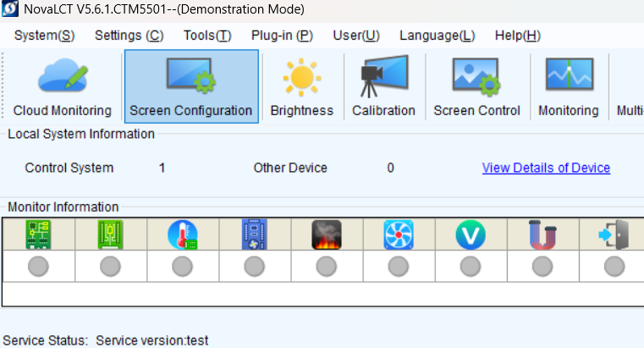Image resolution: width=644 pixels, height=348 pixels.
Task: Click the Other Device count value 0
Action: coord(390,168)
